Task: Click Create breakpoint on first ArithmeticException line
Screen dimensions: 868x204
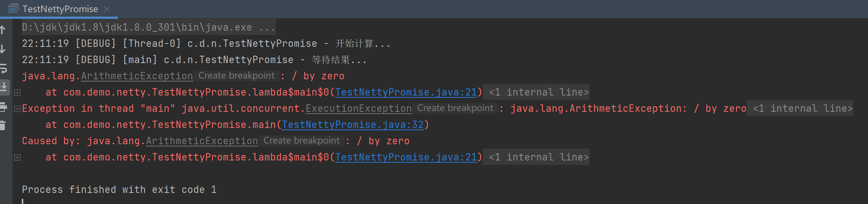Action: (236, 76)
